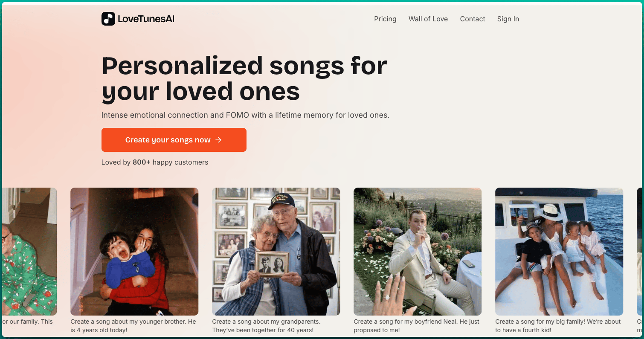Click the green pajamas photo at left edge

click(x=29, y=252)
